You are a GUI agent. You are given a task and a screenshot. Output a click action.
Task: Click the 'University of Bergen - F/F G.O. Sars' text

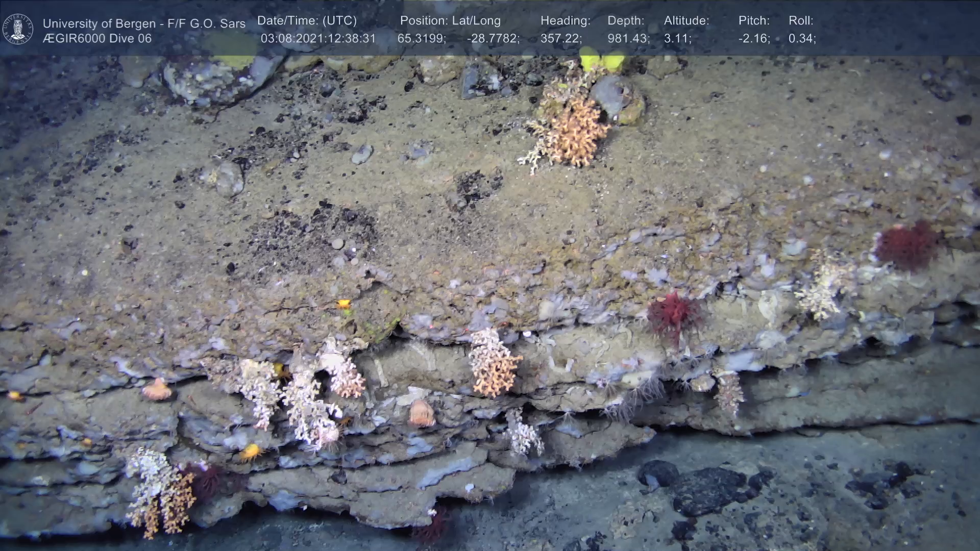point(144,23)
